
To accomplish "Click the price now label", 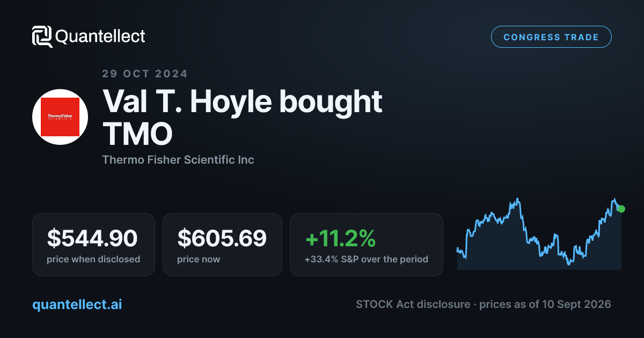I will 199,259.
